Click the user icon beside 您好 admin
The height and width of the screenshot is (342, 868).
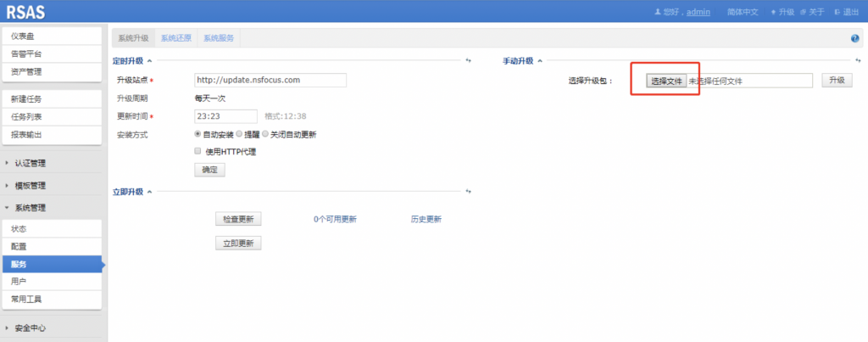[656, 12]
